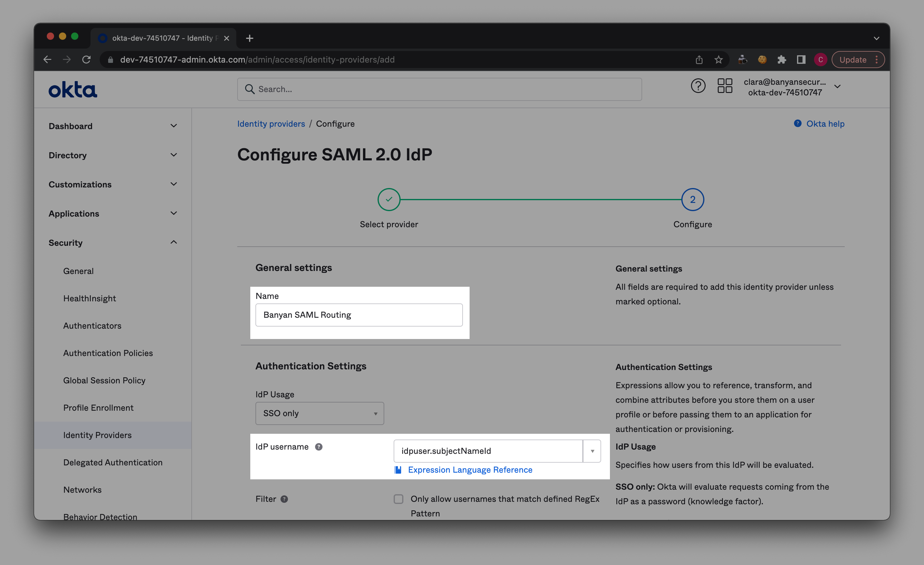Image resolution: width=924 pixels, height=565 pixels.
Task: Click the okta logo
Action: (x=73, y=90)
